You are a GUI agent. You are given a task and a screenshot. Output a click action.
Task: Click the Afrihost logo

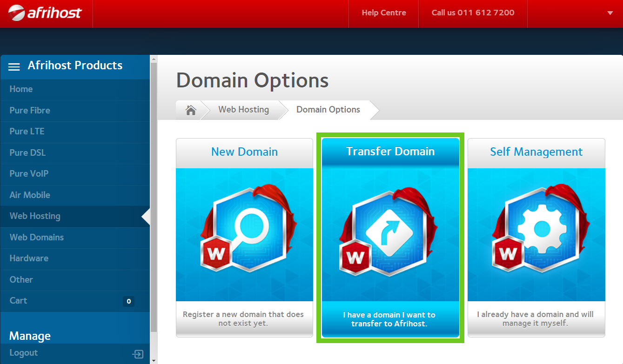point(45,13)
